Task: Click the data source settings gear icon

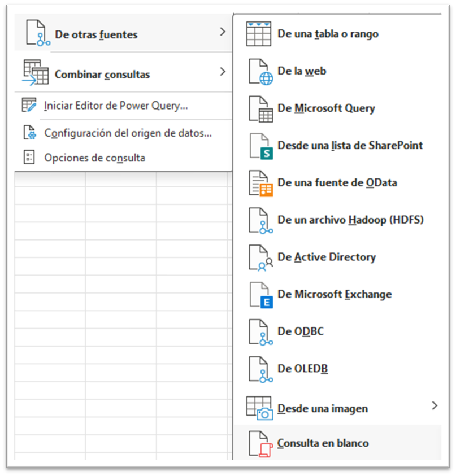Action: pos(30,132)
